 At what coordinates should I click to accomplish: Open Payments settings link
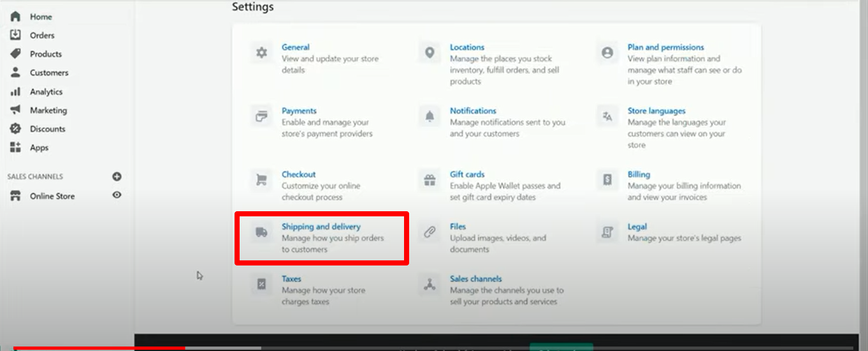point(299,110)
